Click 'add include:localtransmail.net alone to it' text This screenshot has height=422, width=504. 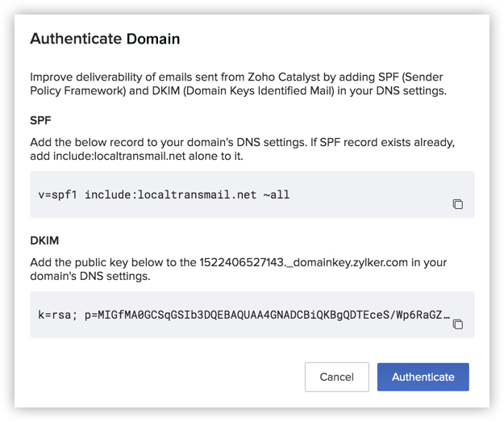[137, 156]
